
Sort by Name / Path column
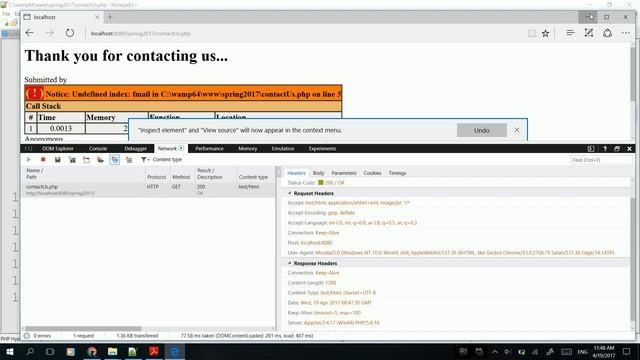click(84, 173)
